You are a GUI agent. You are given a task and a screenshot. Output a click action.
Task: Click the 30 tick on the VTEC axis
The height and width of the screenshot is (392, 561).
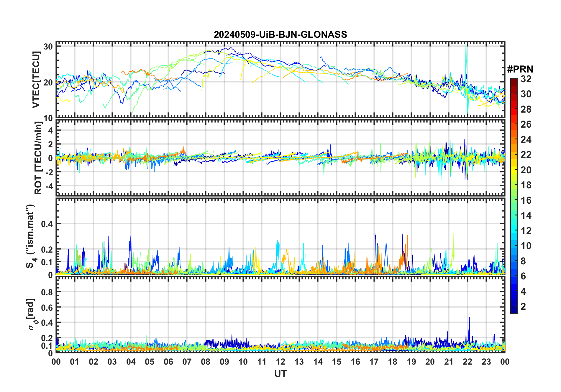pyautogui.click(x=48, y=47)
